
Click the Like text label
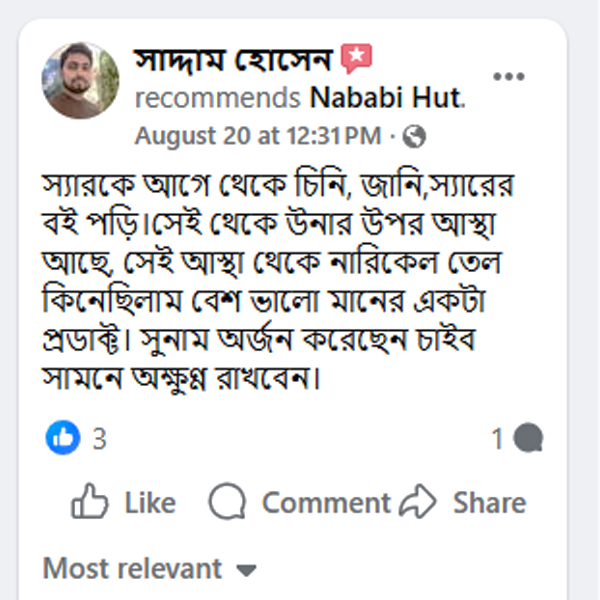[150, 503]
